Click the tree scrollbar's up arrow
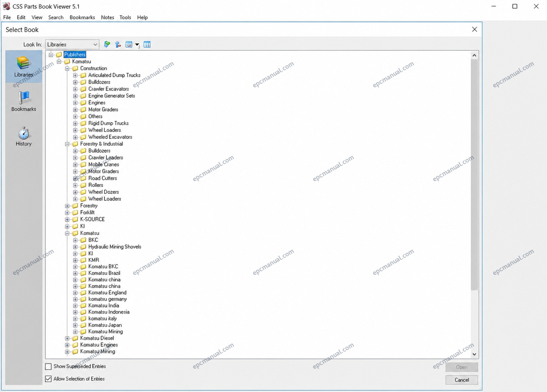The image size is (547, 392). tap(475, 55)
